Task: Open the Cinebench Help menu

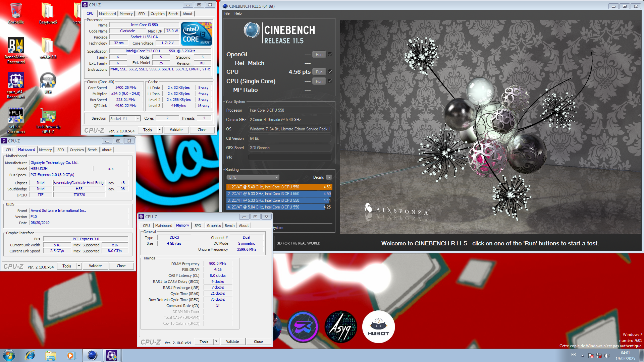Action: click(238, 13)
